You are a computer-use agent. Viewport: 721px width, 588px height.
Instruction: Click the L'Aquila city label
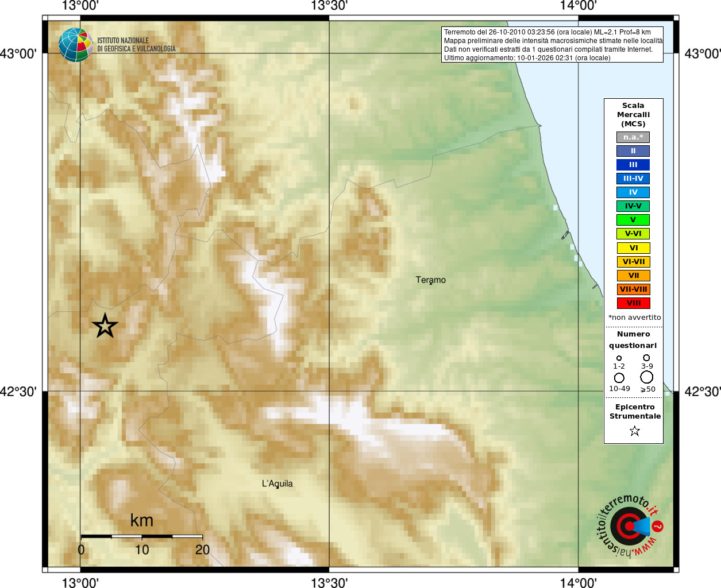pyautogui.click(x=277, y=484)
